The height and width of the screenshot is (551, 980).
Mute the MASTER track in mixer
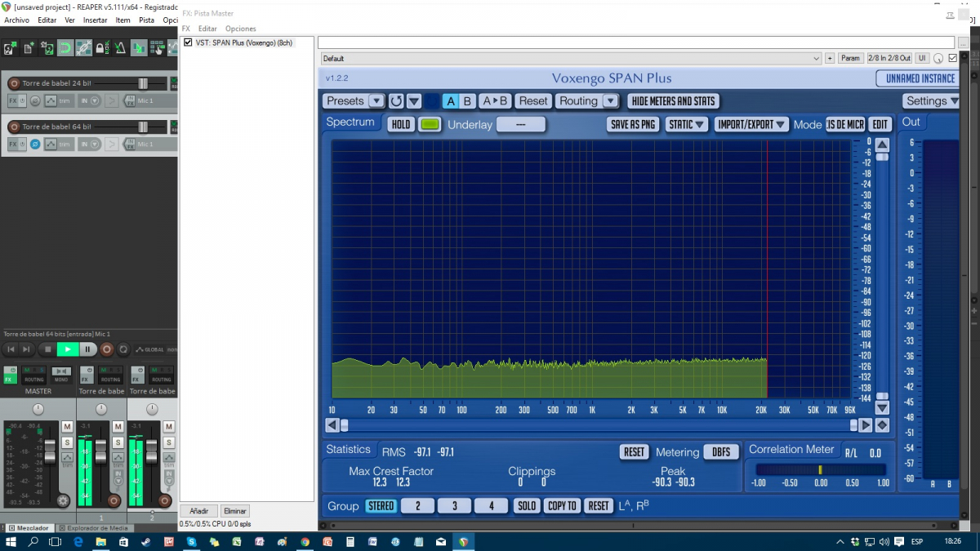67,426
